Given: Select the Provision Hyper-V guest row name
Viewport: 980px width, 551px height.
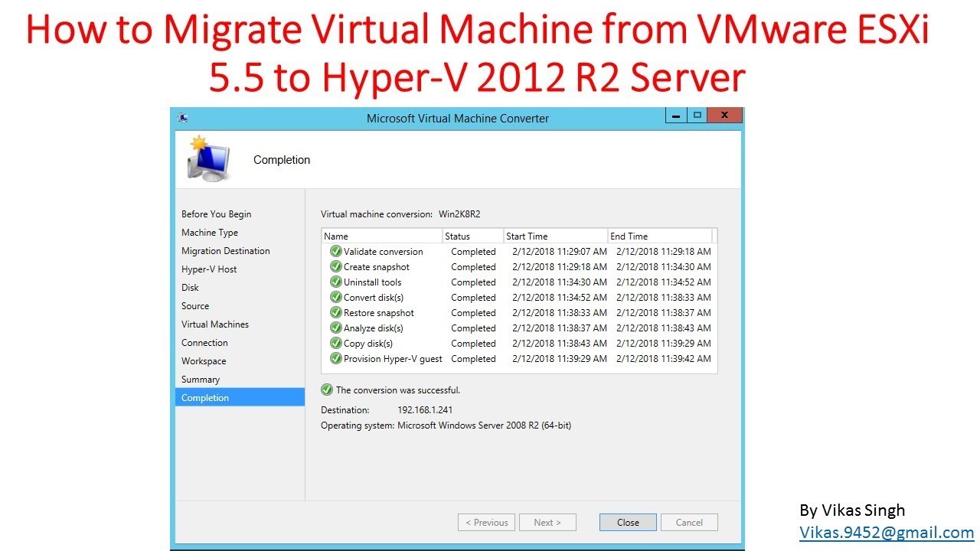Looking at the screenshot, I should (393, 359).
